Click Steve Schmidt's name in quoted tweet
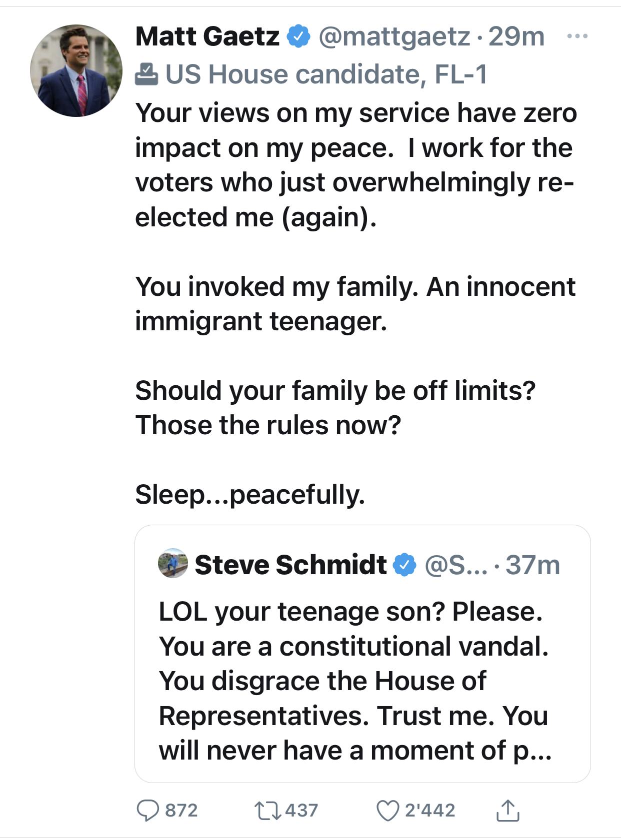 (x=290, y=565)
